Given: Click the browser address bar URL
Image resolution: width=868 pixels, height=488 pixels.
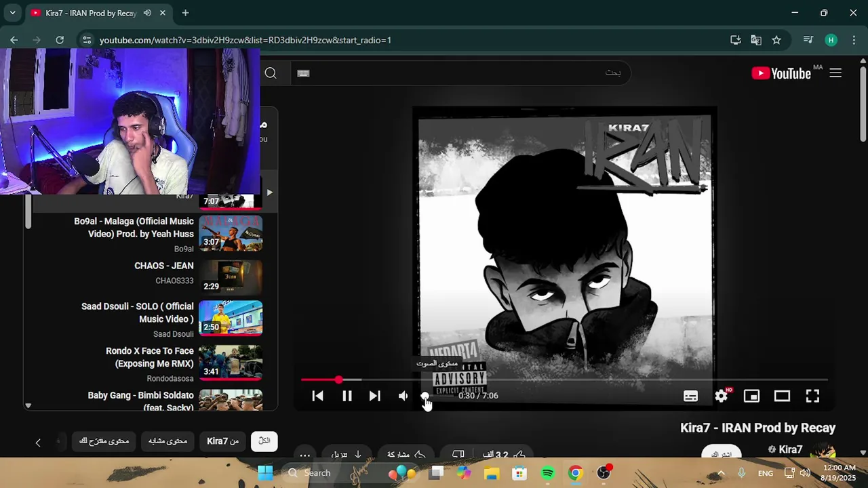Looking at the screenshot, I should coord(245,40).
